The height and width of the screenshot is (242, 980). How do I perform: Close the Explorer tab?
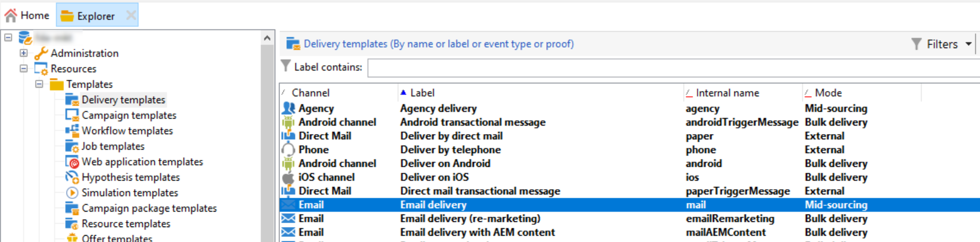coord(131,15)
